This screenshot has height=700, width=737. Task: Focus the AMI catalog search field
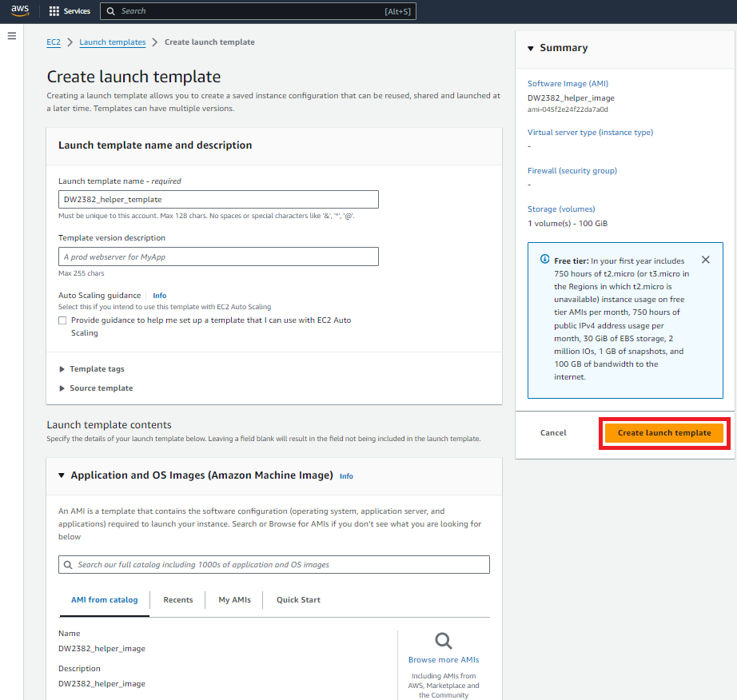(274, 564)
